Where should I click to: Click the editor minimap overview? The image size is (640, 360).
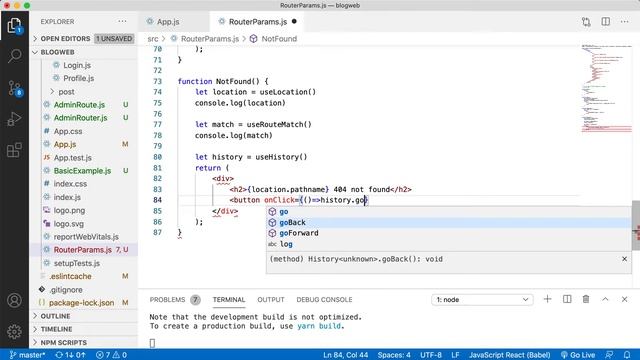pos(607,88)
